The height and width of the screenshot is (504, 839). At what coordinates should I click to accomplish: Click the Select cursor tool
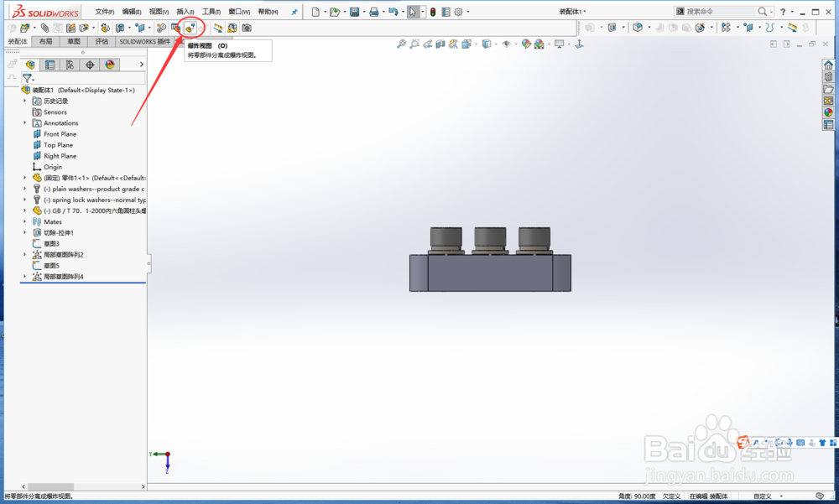pos(413,12)
